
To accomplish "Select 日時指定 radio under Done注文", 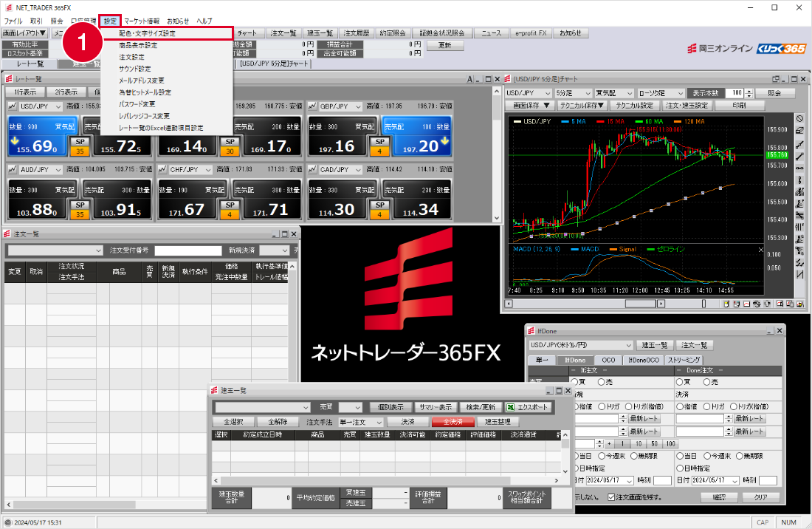I will [679, 468].
